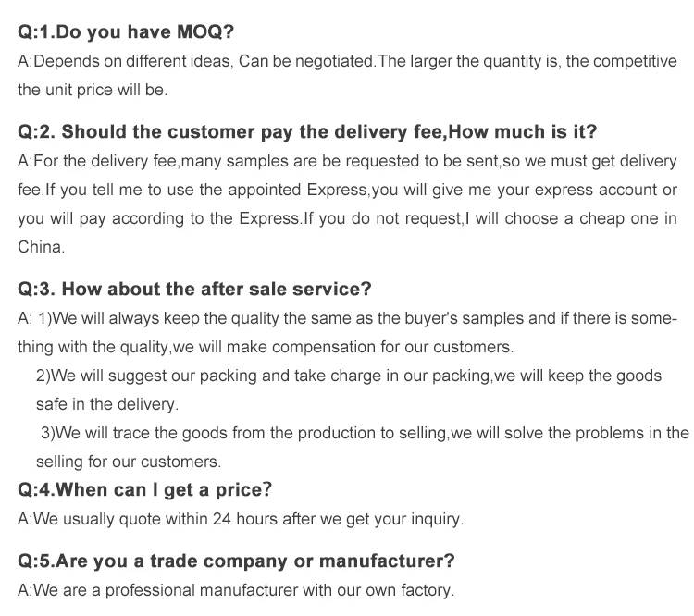Click the word 'Express' in appointed Express line
This screenshot has height=616, width=694.
tap(337, 190)
